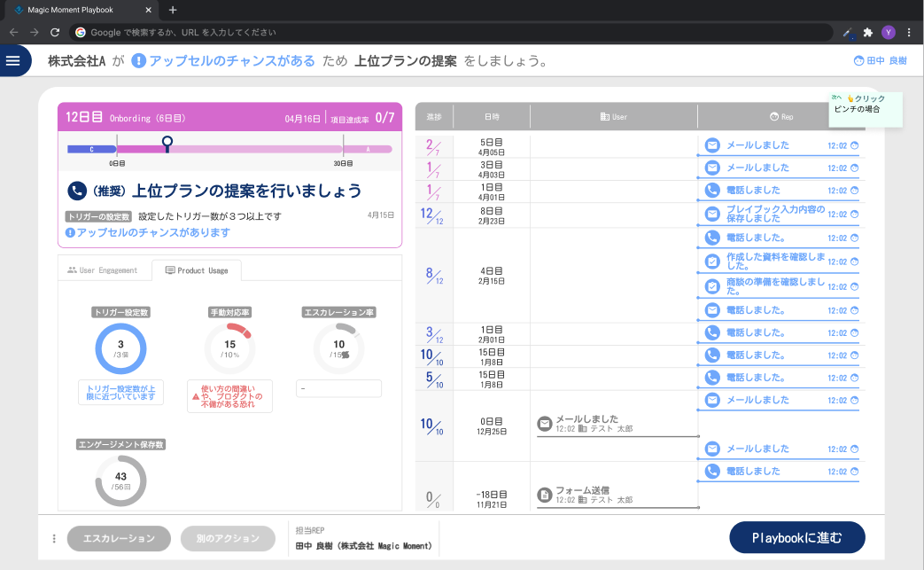Click the エスカレーション率 donut gauge
This screenshot has width=924, height=570.
338,348
